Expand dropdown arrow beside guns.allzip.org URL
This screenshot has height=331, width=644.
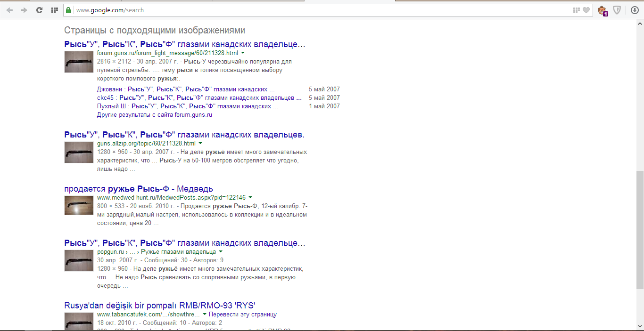[x=200, y=143]
